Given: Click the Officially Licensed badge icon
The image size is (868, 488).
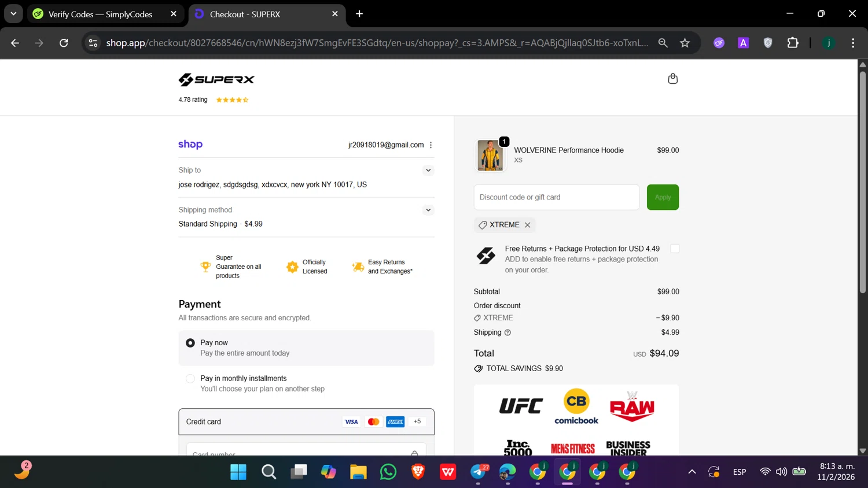Looking at the screenshot, I should click(x=292, y=267).
